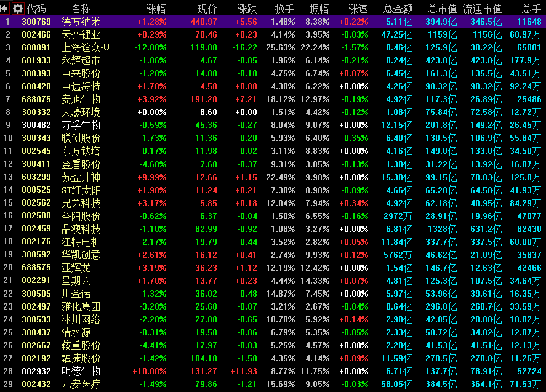Select stock name 天壕环境
The height and width of the screenshot is (392, 546).
(81, 112)
